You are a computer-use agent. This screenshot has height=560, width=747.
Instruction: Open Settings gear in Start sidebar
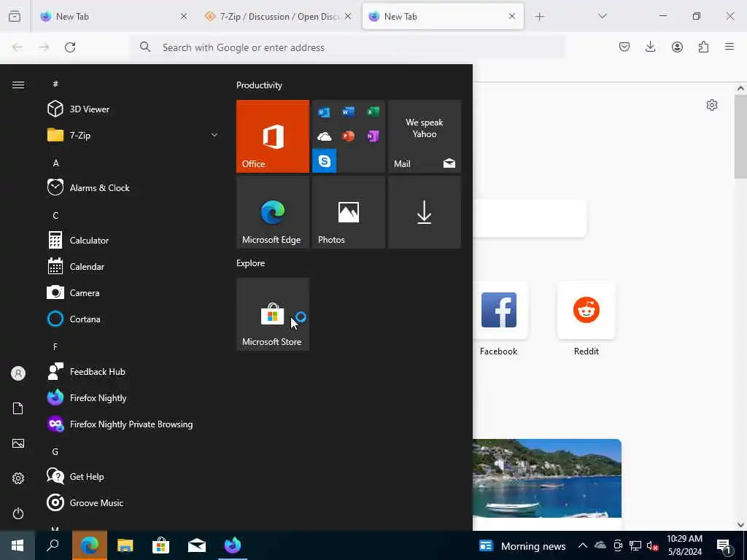click(18, 478)
